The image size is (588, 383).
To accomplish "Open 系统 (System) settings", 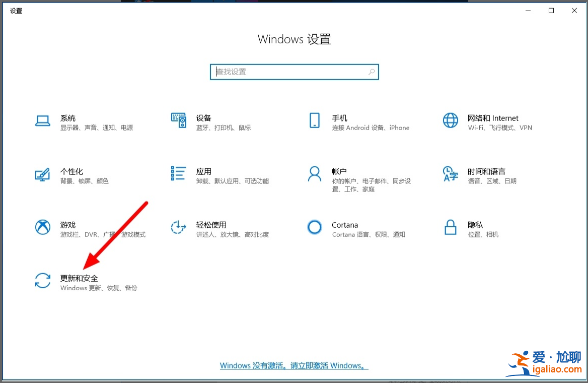I will (68, 118).
